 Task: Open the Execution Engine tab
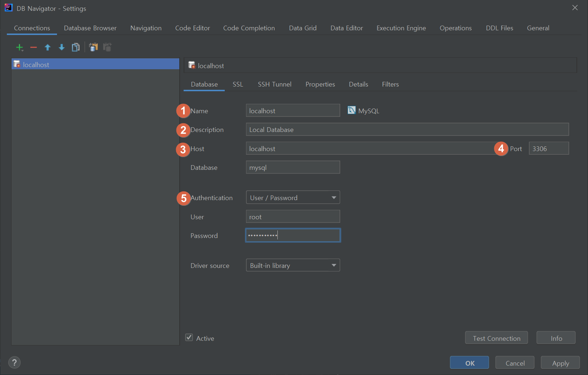click(401, 28)
